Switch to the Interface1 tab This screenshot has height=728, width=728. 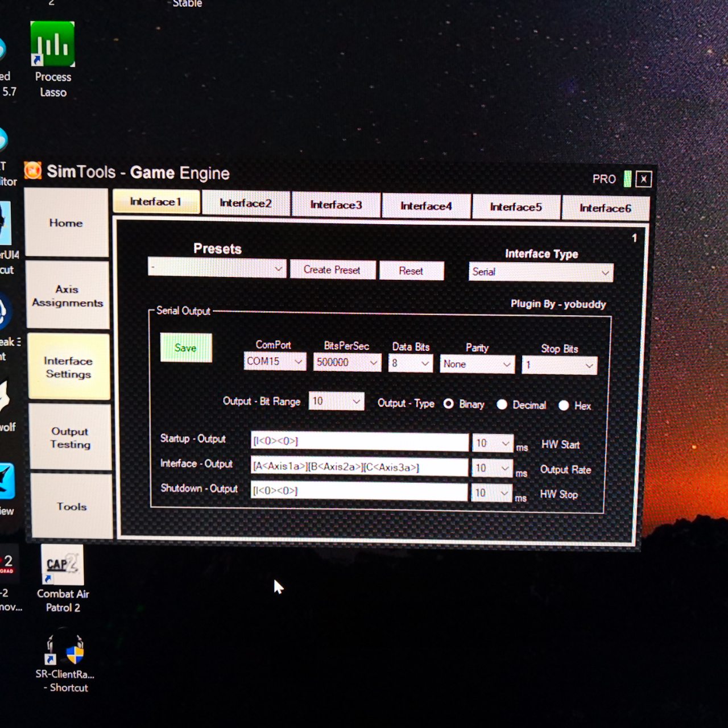156,201
